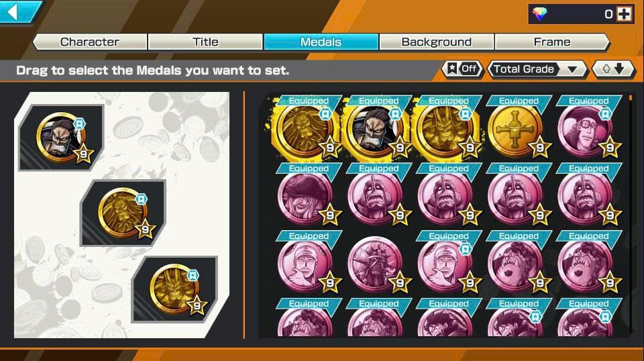
Task: Go to the Frame tab
Action: pos(552,42)
